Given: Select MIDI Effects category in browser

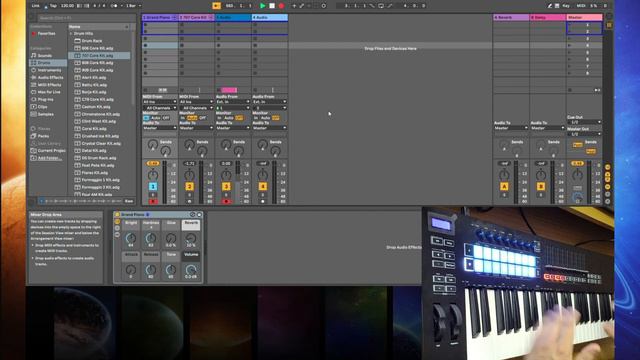Looking at the screenshot, I should (49, 85).
